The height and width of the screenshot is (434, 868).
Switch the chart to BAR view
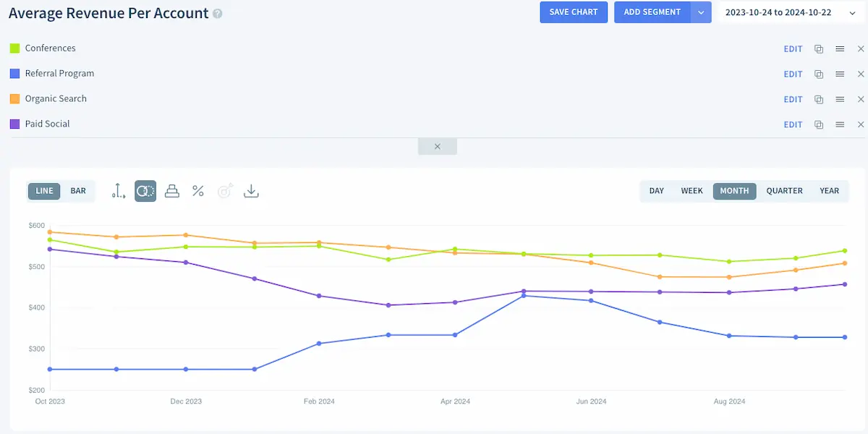[x=78, y=191]
